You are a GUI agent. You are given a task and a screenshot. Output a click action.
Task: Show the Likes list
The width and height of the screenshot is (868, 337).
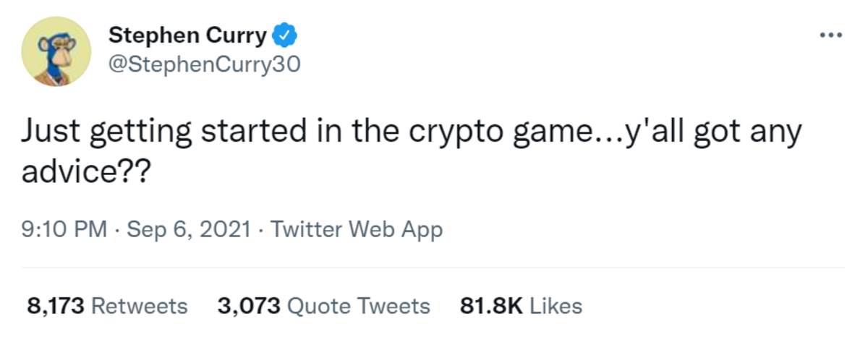556,306
